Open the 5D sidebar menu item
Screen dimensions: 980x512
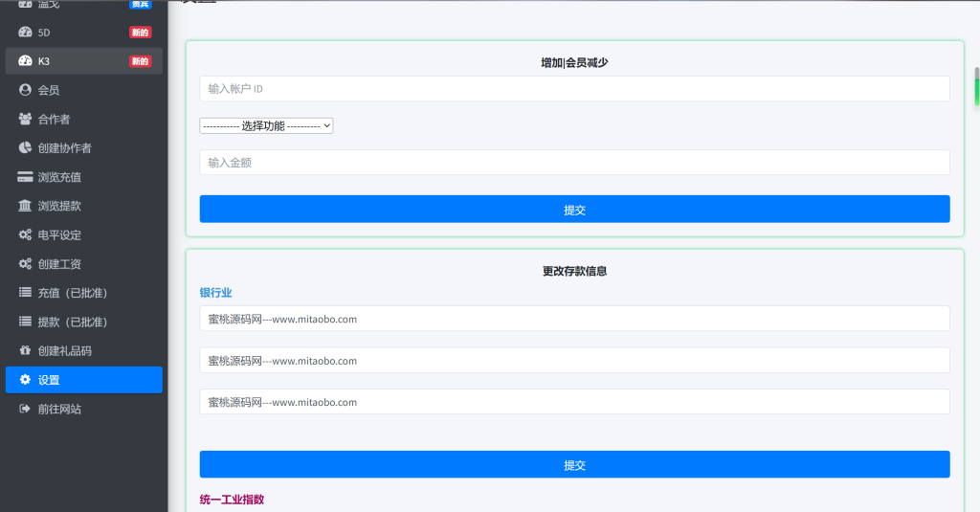(84, 33)
